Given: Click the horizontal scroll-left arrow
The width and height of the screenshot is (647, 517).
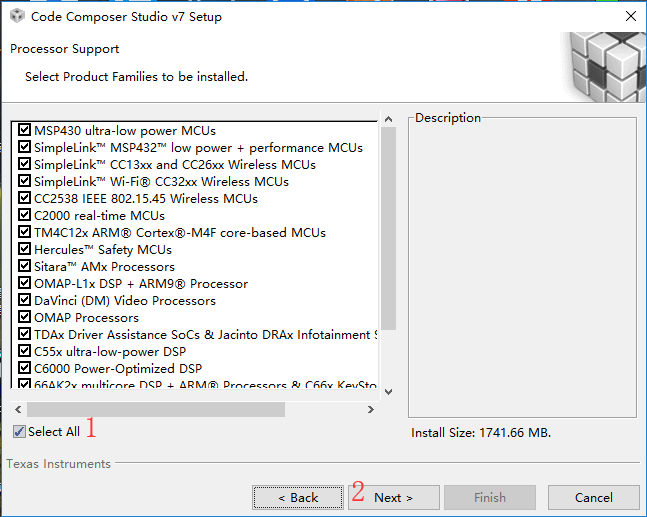Looking at the screenshot, I should pyautogui.click(x=18, y=409).
